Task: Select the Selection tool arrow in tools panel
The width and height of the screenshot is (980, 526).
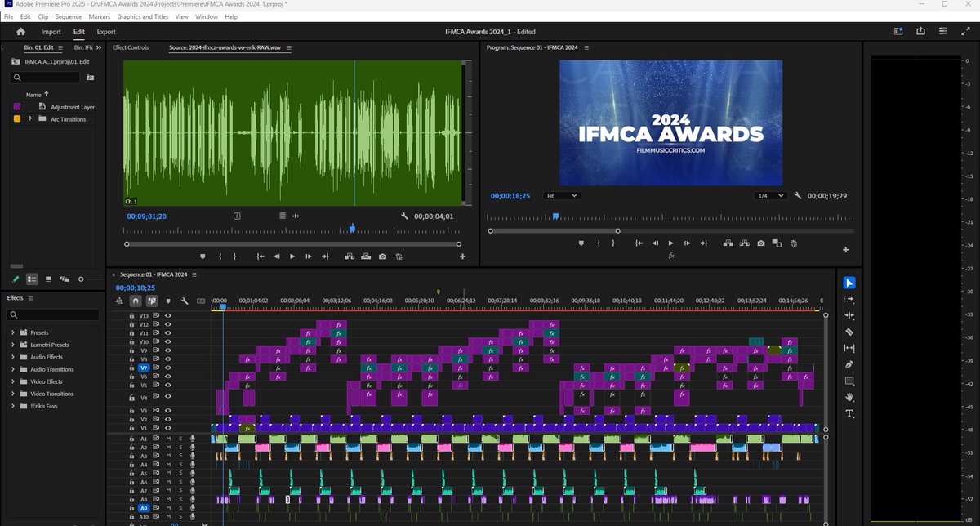Action: click(x=849, y=283)
